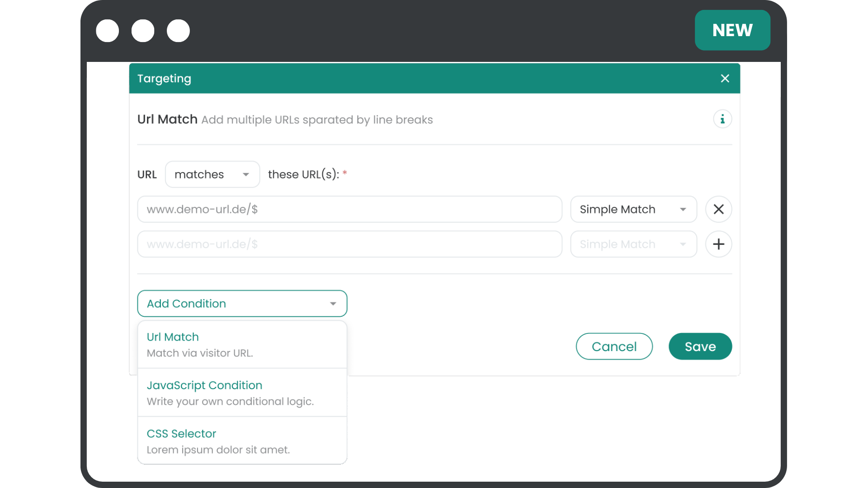Viewport: 868px width, 488px height.
Task: Click the NEW badge
Action: click(x=732, y=30)
